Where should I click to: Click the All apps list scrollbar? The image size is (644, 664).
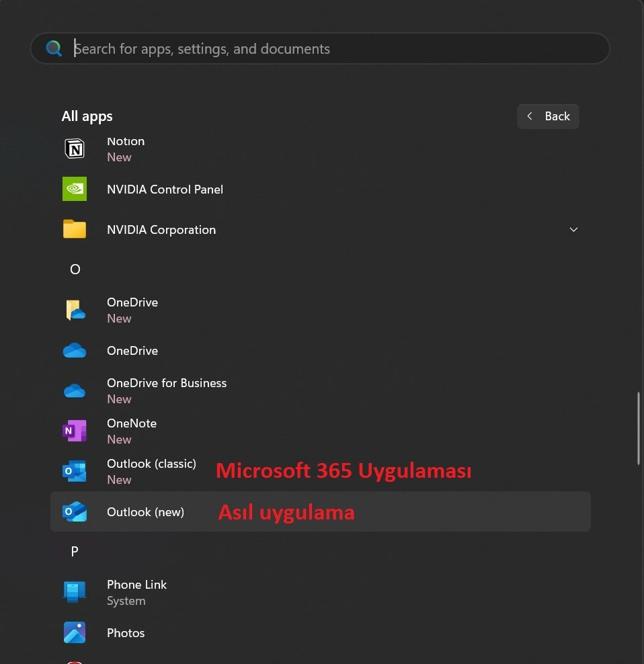click(638, 429)
